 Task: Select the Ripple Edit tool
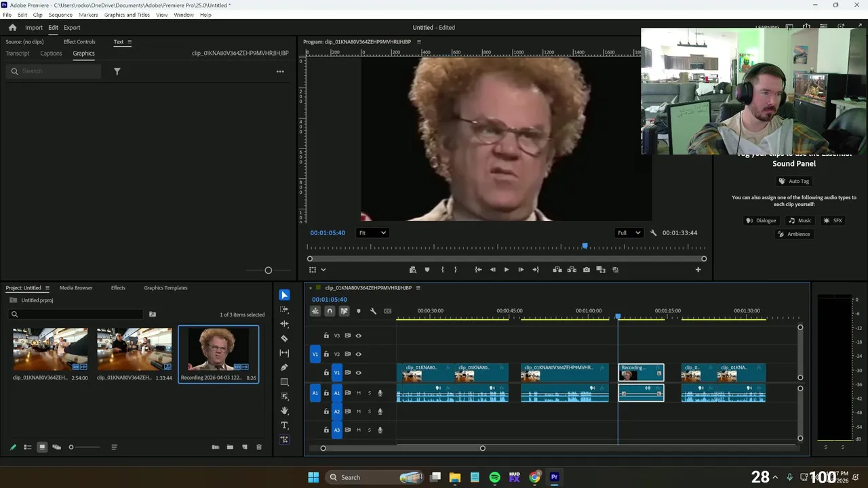[x=284, y=324]
